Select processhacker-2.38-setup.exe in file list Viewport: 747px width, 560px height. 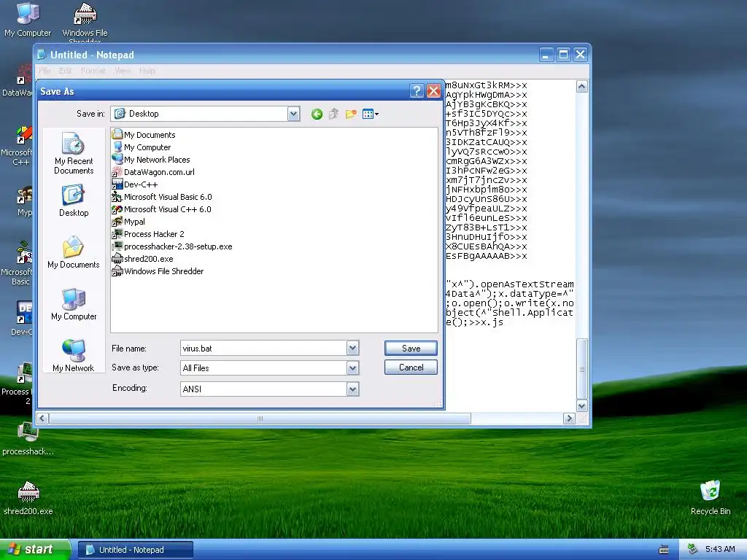pos(172,246)
